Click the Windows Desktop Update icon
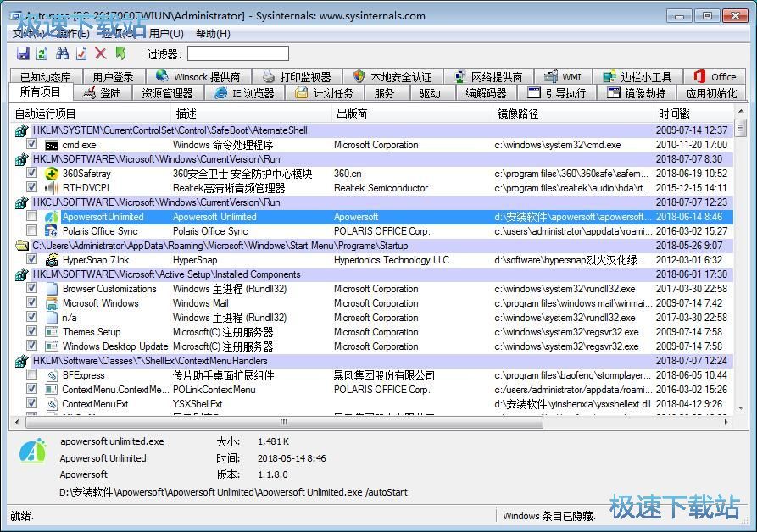The image size is (757, 532). 52,346
